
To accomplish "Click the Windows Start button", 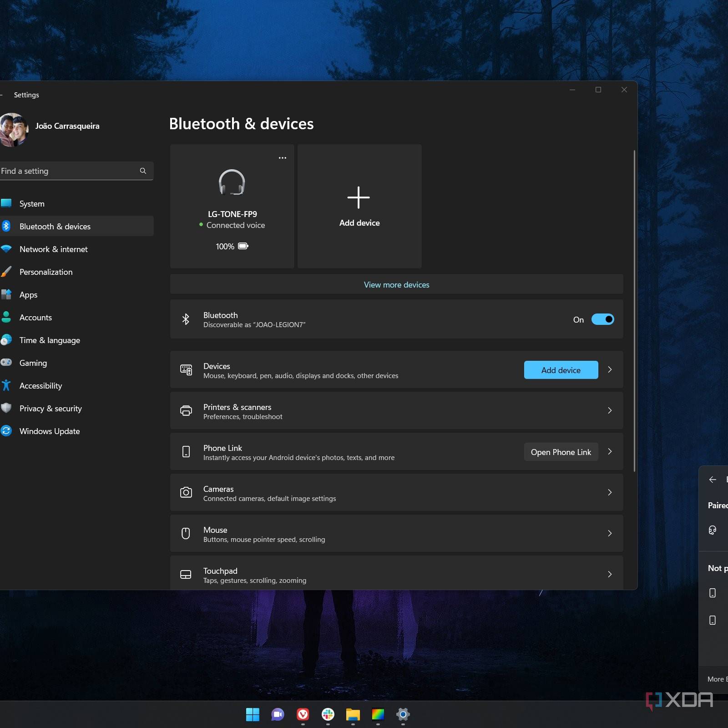I will tap(253, 714).
